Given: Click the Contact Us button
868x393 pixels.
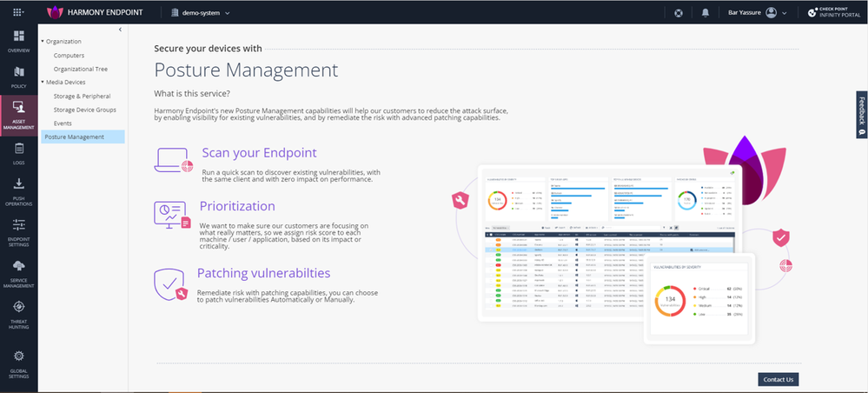Looking at the screenshot, I should (x=777, y=379).
